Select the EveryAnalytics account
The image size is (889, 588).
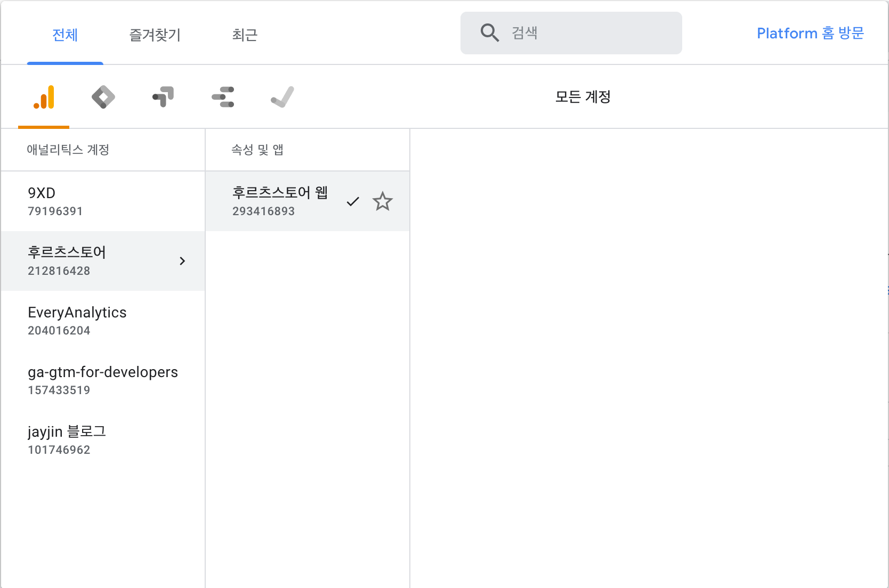103,321
